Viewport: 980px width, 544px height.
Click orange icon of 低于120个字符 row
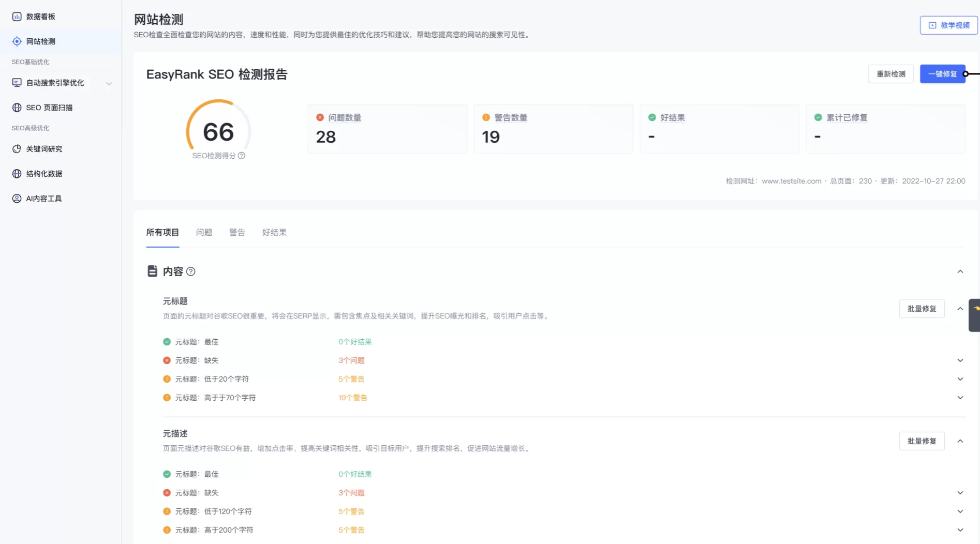(x=167, y=511)
